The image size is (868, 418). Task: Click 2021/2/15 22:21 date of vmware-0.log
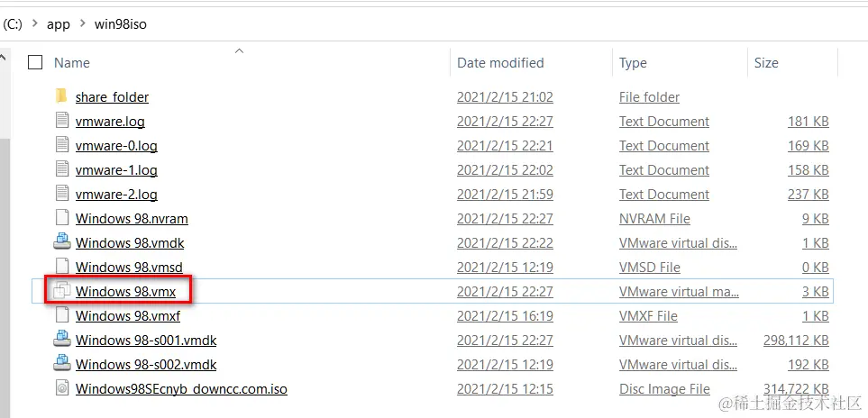(x=505, y=145)
